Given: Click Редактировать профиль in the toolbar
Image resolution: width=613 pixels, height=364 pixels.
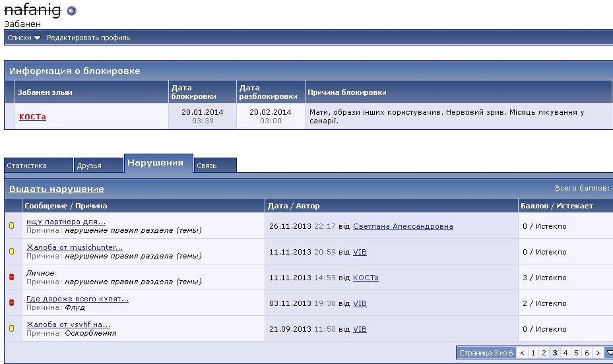Looking at the screenshot, I should [88, 38].
